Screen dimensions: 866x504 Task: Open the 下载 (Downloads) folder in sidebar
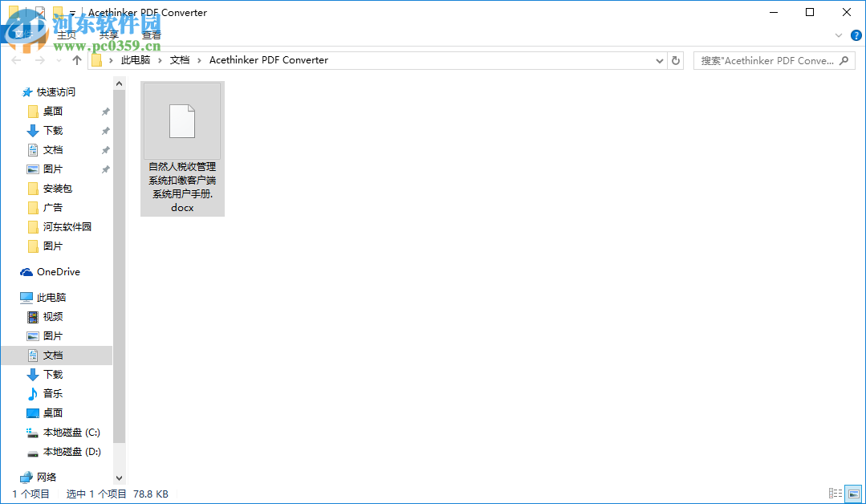tap(51, 130)
